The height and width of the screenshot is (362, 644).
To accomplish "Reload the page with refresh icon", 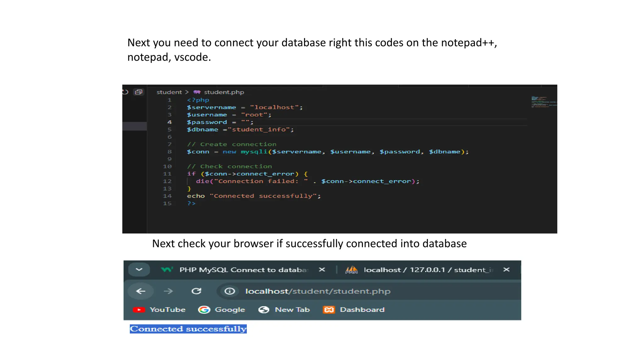I will coord(197,291).
